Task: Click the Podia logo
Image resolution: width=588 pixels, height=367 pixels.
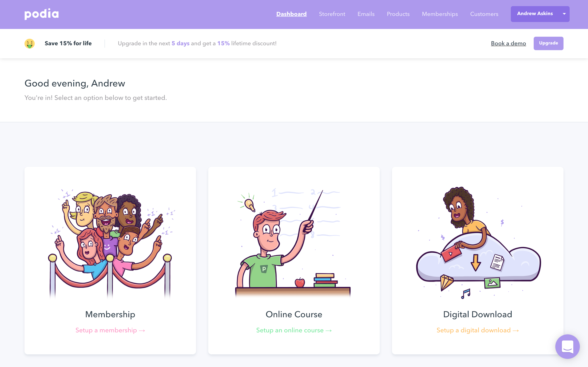Action: tap(42, 14)
